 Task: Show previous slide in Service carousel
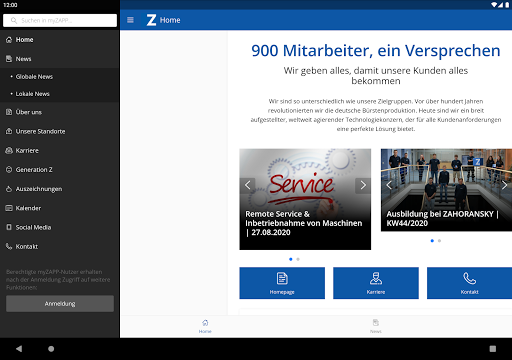click(247, 185)
